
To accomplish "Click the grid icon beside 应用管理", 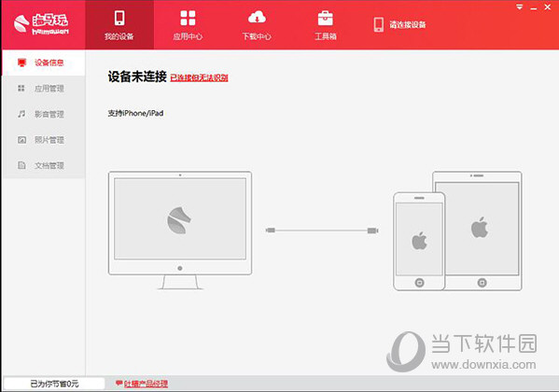I will pos(21,88).
